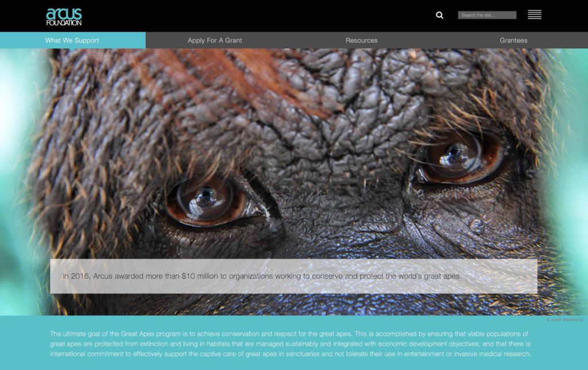This screenshot has width=588, height=370.
Task: Select the What We Support tab
Action: (72, 40)
